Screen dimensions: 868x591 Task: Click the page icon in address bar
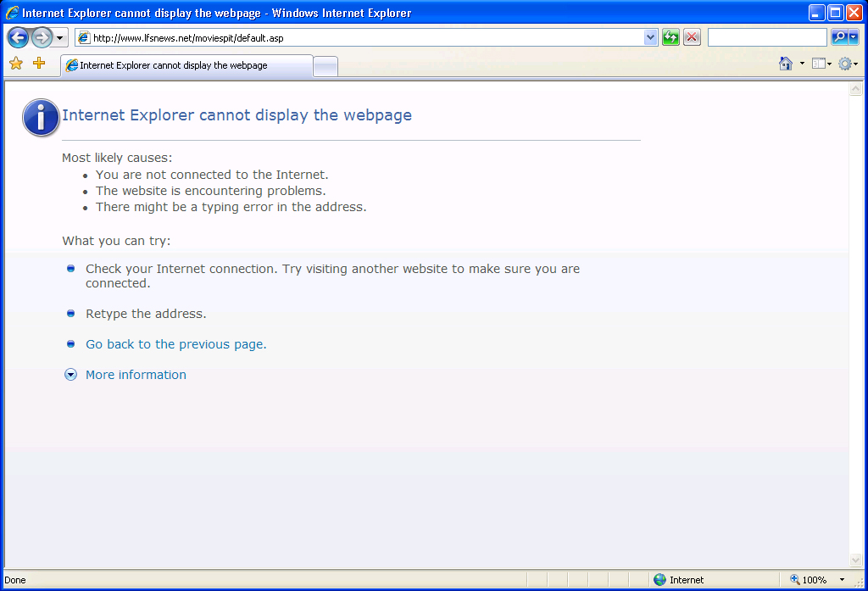84,37
